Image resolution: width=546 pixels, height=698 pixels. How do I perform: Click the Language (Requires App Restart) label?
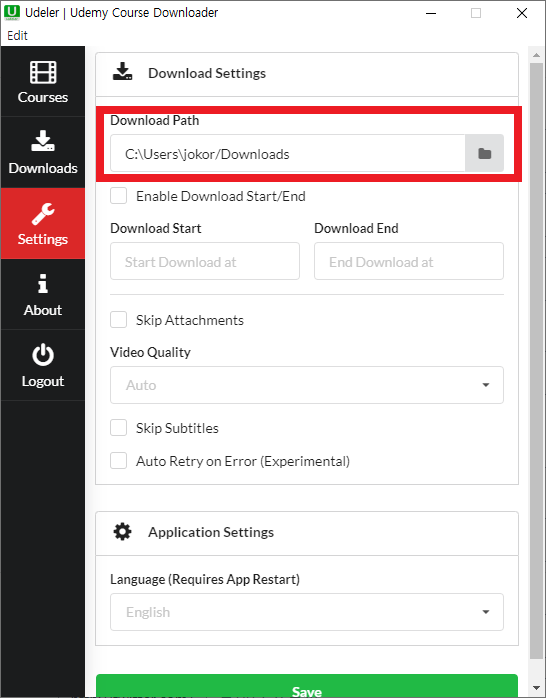205,579
